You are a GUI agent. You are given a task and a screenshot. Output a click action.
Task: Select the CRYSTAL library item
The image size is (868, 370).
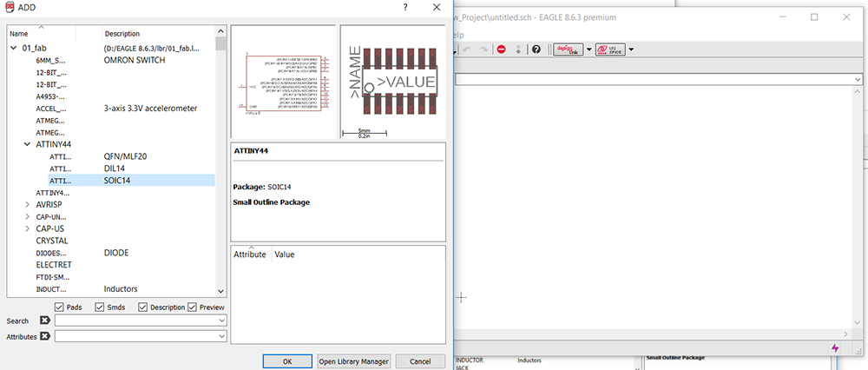coord(52,241)
